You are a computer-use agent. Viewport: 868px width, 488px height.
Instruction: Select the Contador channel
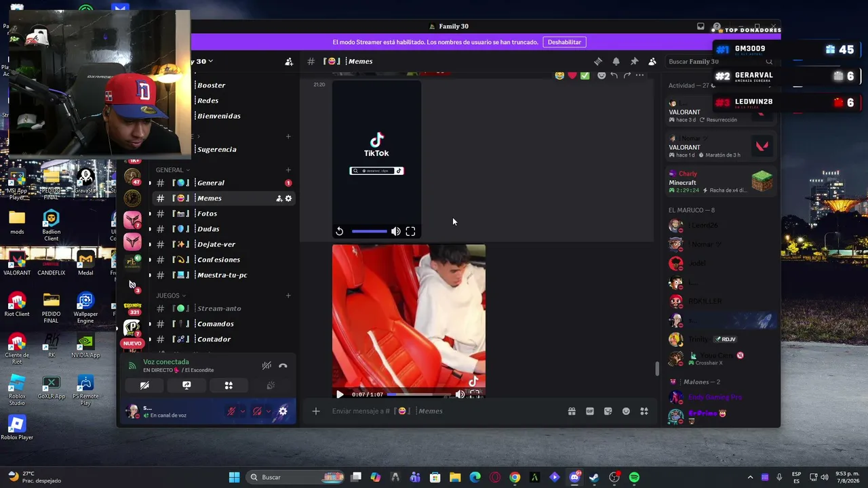tap(222, 340)
